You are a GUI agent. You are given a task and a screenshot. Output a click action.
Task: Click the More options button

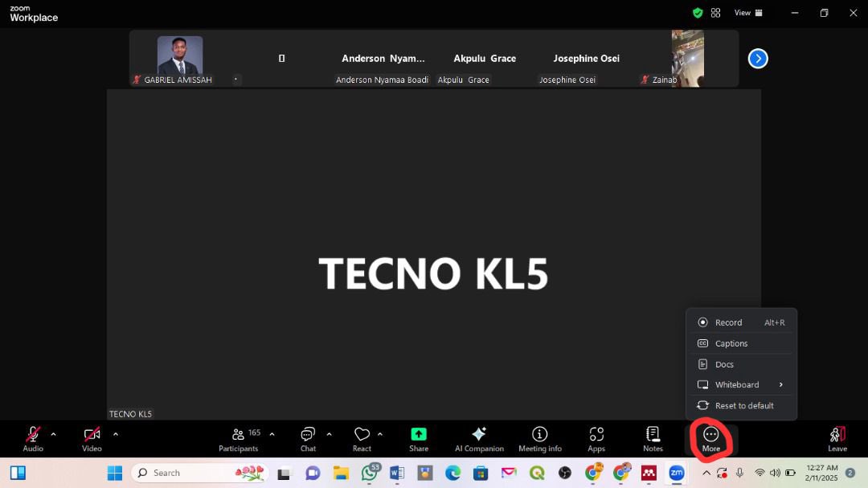tap(710, 440)
